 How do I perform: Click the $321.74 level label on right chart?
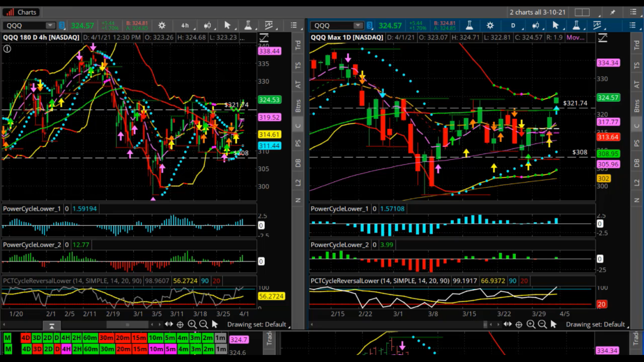(575, 103)
